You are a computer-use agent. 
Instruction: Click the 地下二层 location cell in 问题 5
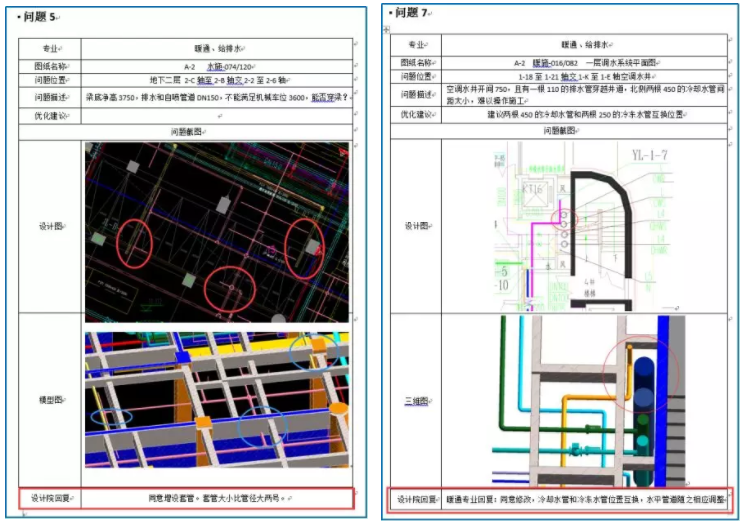216,80
